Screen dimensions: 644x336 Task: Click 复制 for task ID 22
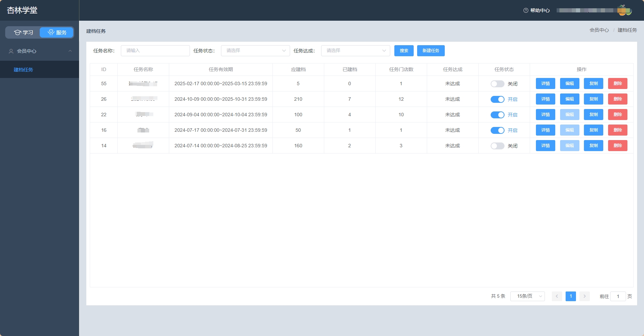point(594,115)
